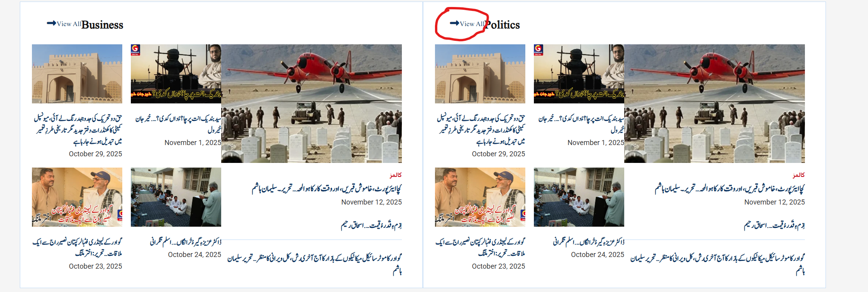The image size is (868, 292).
Task: Click the red category tag in Politics section
Action: 799,175
